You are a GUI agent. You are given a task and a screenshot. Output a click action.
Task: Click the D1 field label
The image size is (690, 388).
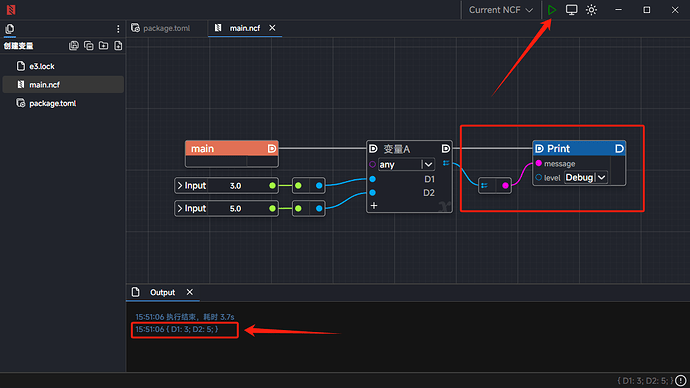point(429,179)
